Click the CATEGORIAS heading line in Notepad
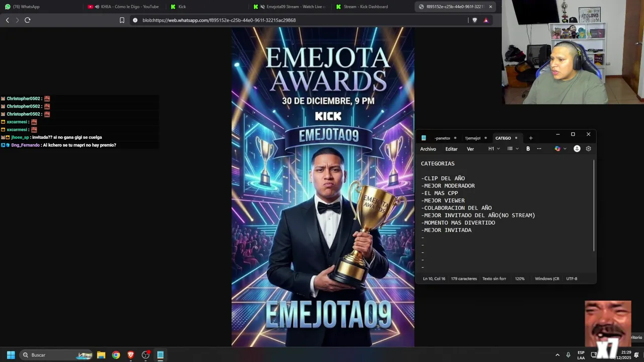The width and height of the screenshot is (644, 362). (438, 163)
